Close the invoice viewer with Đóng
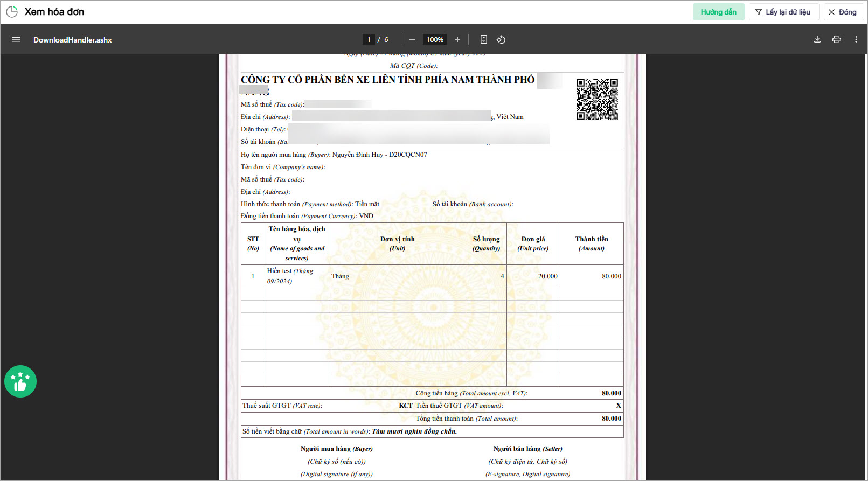Viewport: 868px width, 481px height. coord(843,12)
